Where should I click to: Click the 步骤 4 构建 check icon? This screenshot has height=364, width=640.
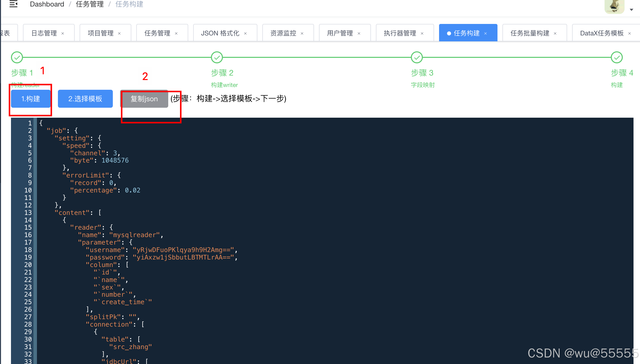pyautogui.click(x=617, y=58)
